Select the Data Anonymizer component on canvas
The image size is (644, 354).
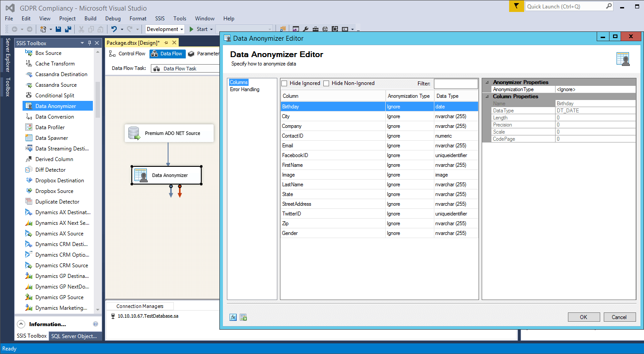click(x=167, y=175)
